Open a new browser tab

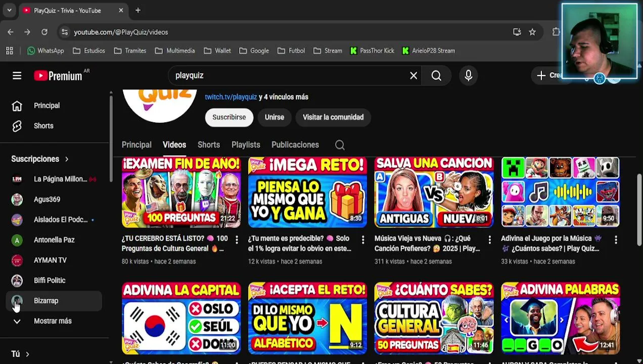[137, 10]
